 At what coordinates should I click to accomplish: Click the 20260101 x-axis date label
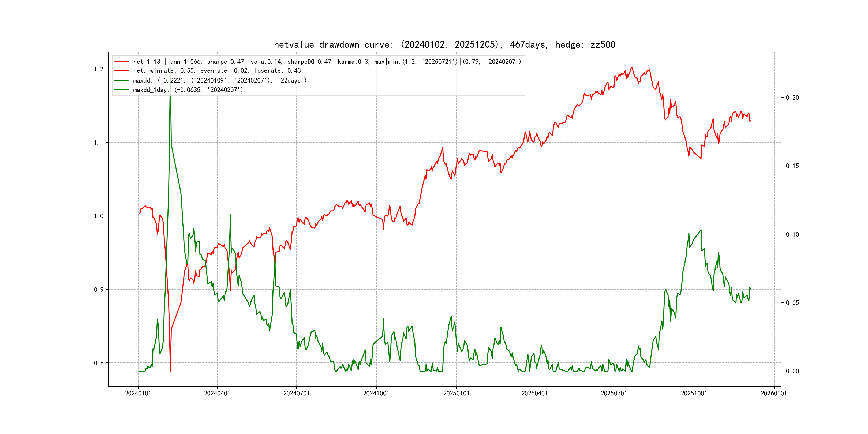pos(774,393)
